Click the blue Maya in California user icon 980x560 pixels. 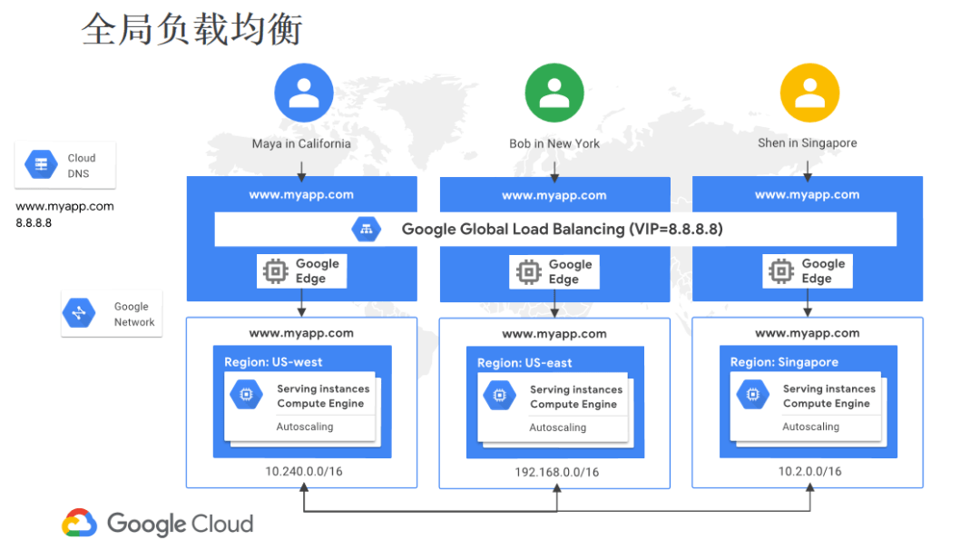304,93
